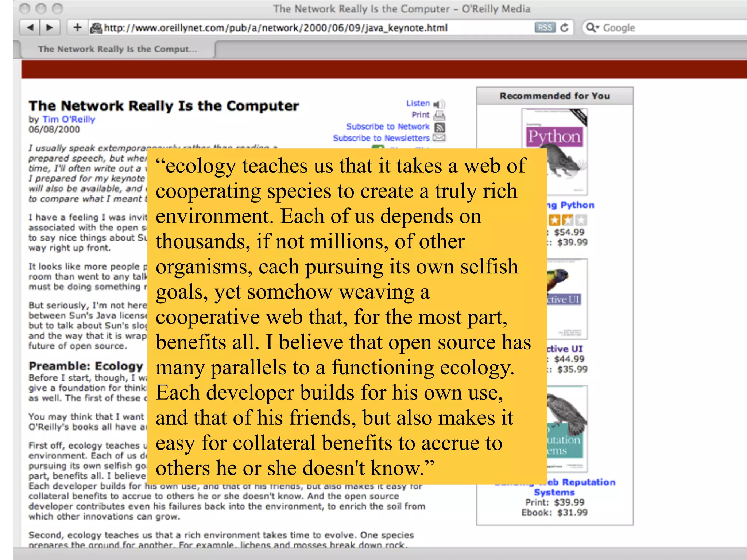Open the 'ctive UI' book title link
The height and width of the screenshot is (560, 747).
[565, 349]
